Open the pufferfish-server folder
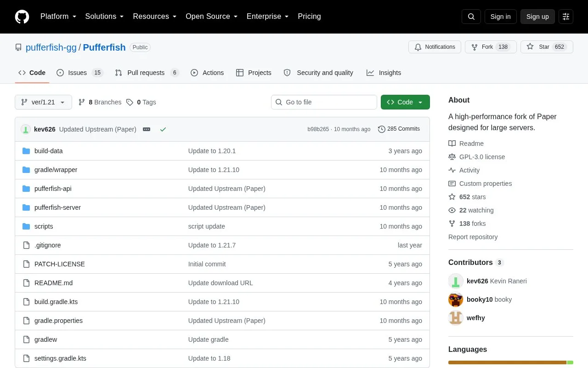This screenshot has height=368, width=588. click(x=57, y=207)
